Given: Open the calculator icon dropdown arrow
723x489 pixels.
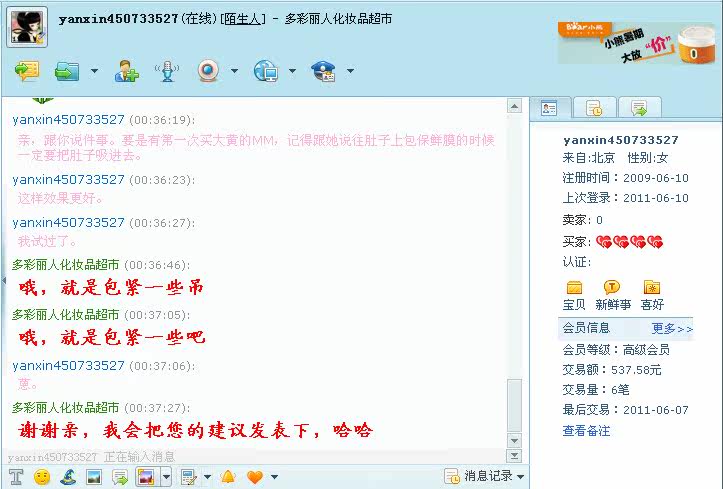Looking at the screenshot, I should (207, 477).
